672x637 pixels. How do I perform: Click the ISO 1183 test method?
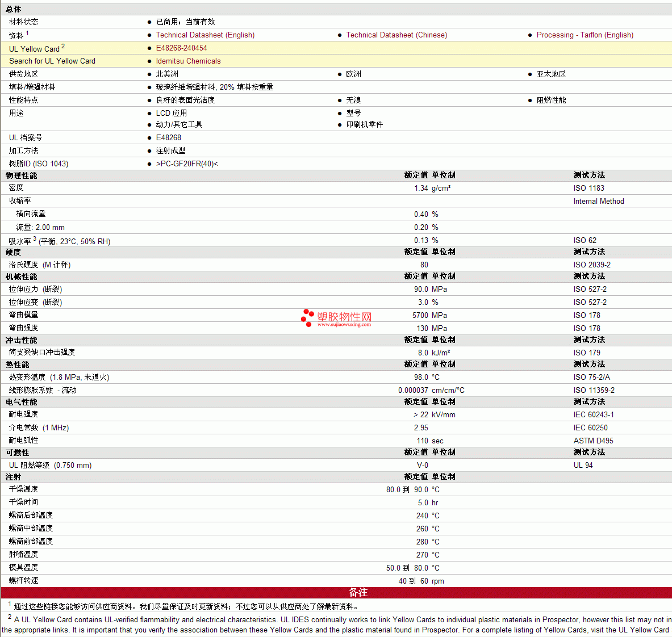coord(588,188)
